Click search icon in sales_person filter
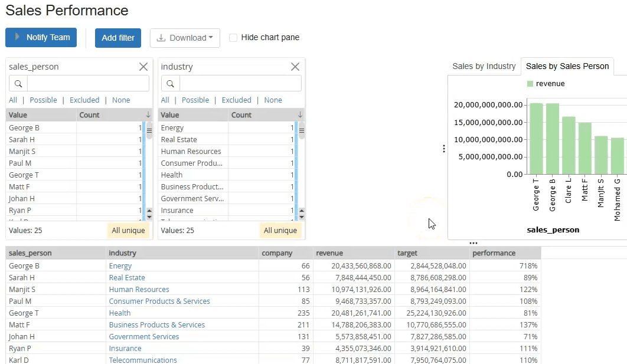627x364 pixels. click(18, 83)
